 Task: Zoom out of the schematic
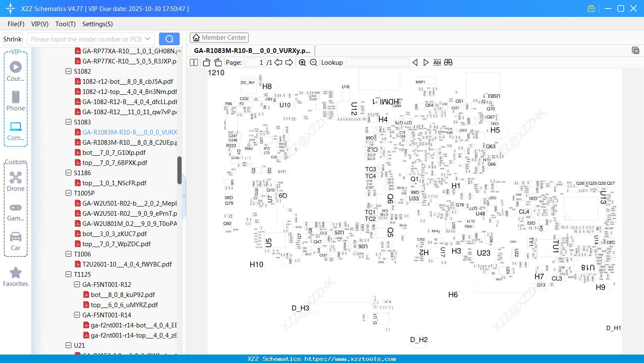313,63
